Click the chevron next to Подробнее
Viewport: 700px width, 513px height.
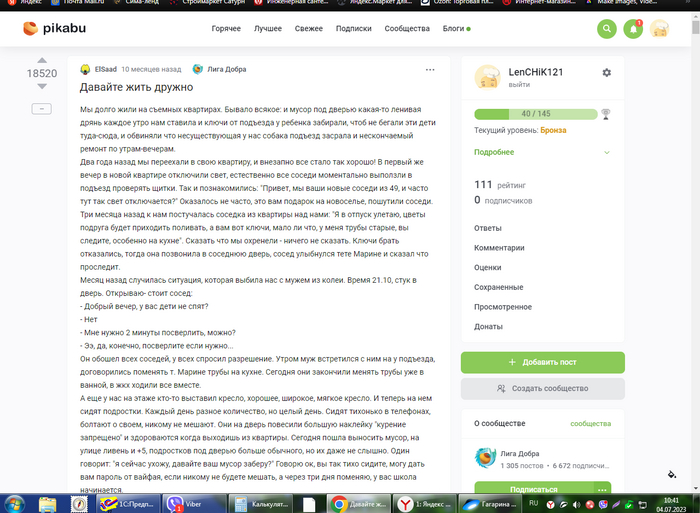click(607, 152)
